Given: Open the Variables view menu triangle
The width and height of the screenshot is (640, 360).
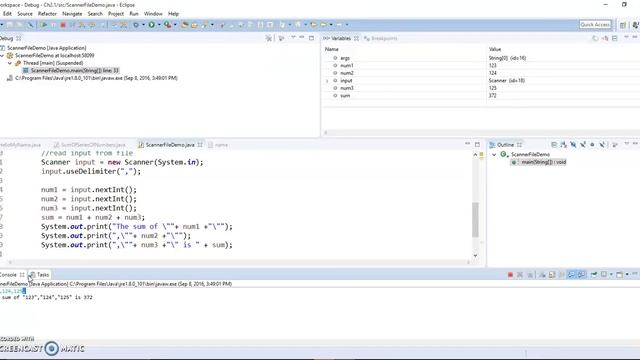Looking at the screenshot, I should click(x=627, y=38).
